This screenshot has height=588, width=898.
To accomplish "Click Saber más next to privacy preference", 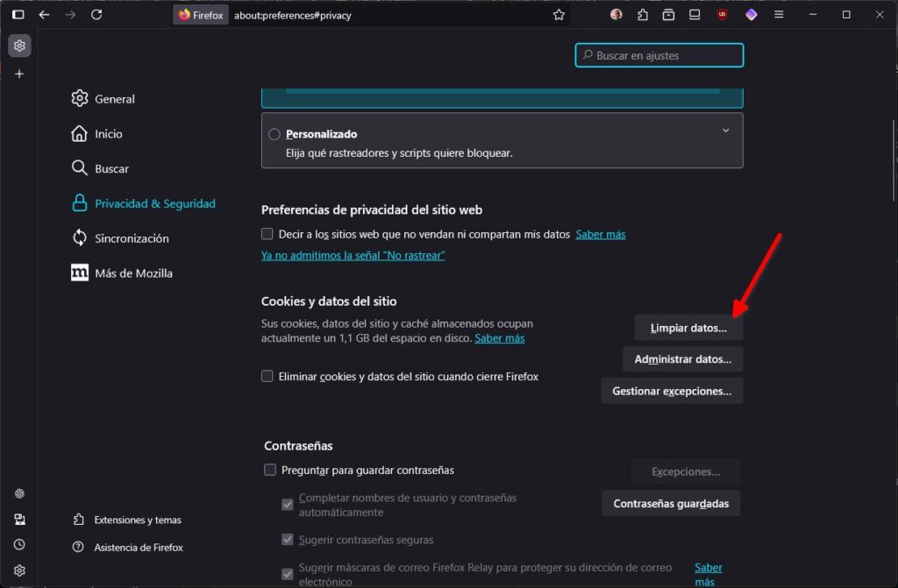I will tap(600, 234).
